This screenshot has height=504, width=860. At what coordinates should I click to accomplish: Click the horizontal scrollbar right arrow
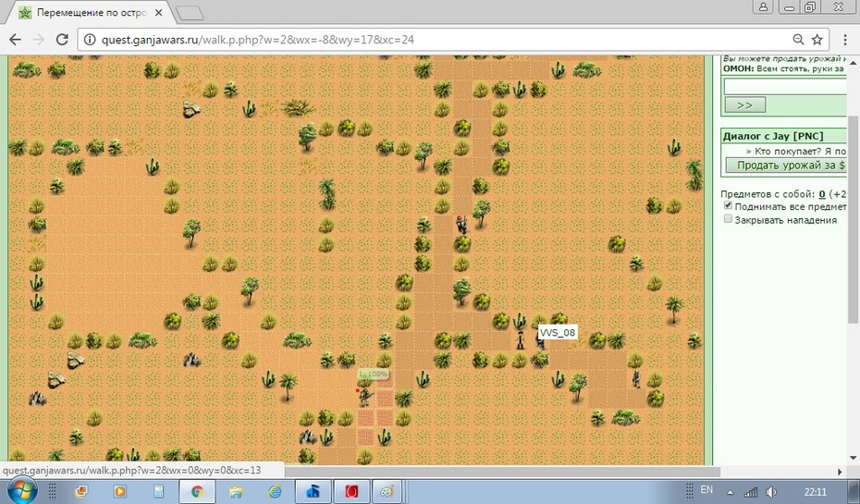click(x=840, y=471)
